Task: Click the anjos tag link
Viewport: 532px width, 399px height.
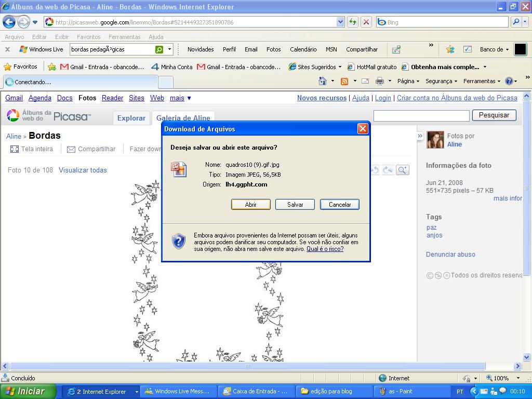Action: click(435, 235)
